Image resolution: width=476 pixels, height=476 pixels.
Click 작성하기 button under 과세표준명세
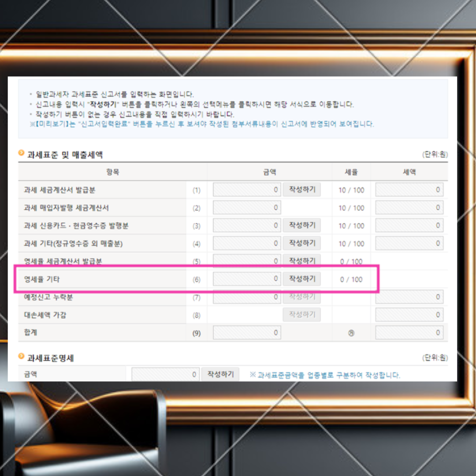click(220, 374)
